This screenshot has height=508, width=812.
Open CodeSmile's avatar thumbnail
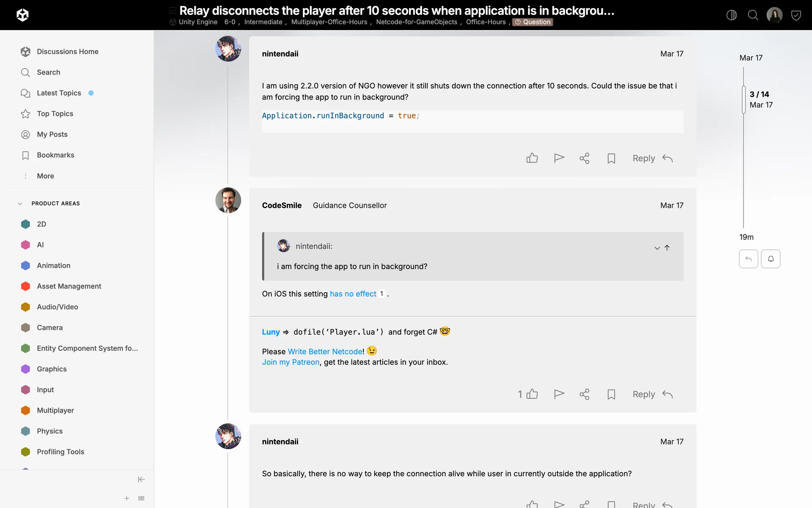point(228,200)
